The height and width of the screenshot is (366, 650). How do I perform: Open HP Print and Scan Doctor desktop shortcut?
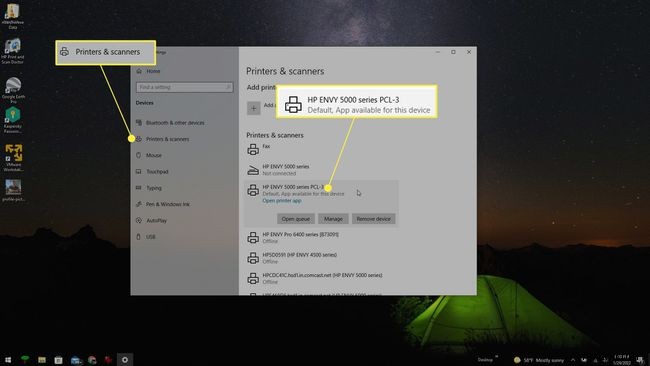[x=12, y=51]
